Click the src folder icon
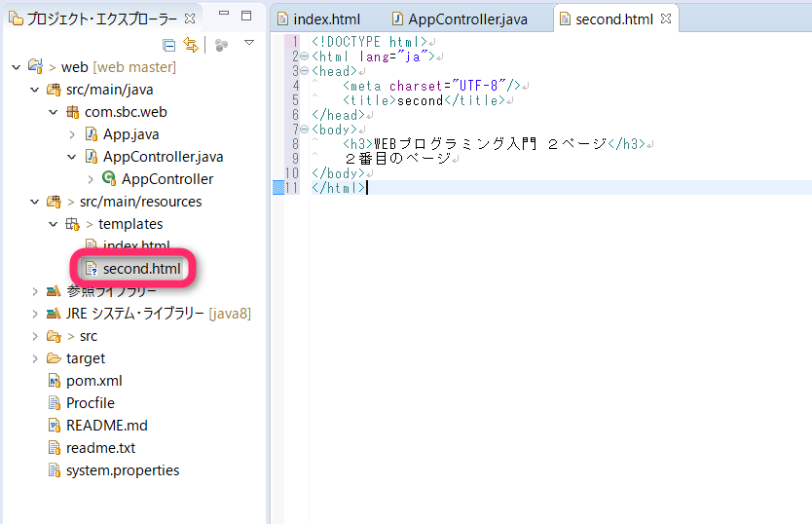The height and width of the screenshot is (524, 812). 54,336
